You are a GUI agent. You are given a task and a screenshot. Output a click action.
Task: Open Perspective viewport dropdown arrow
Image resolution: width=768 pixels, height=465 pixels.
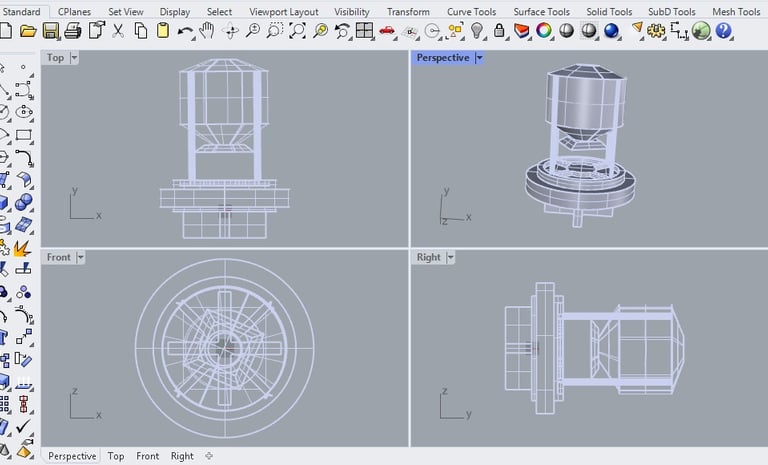point(480,58)
